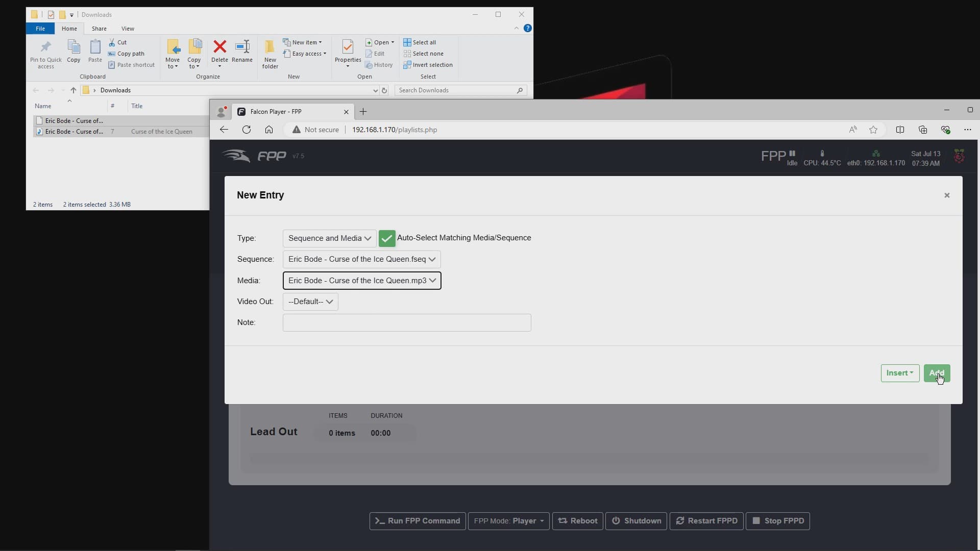
Task: Click the Read aloud icon in address bar
Action: (x=853, y=130)
